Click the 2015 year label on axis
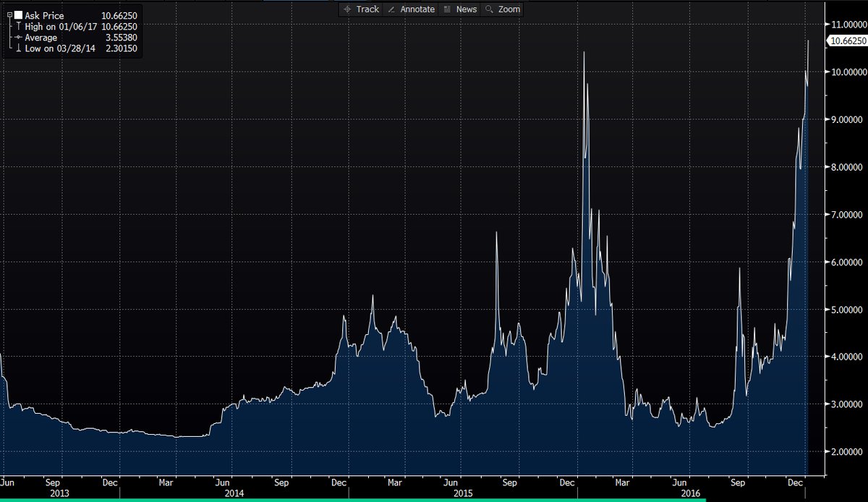Viewport: 868px width, 502px height. (463, 493)
